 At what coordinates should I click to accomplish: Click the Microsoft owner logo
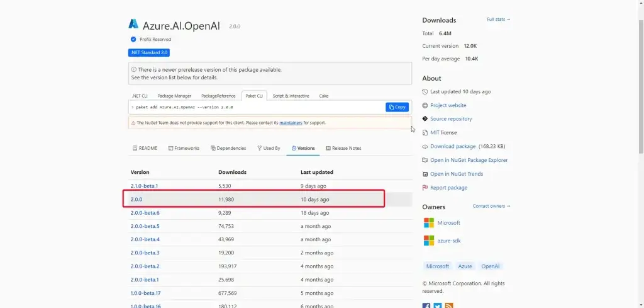pos(429,223)
